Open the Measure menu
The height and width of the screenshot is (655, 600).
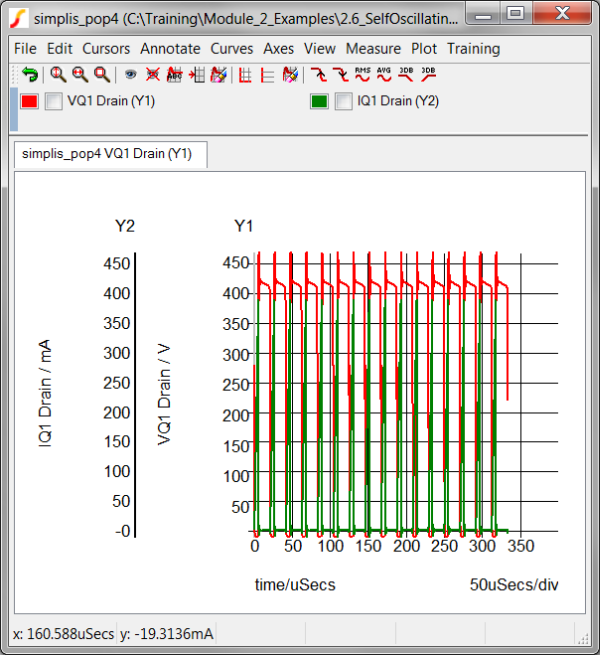click(x=373, y=48)
